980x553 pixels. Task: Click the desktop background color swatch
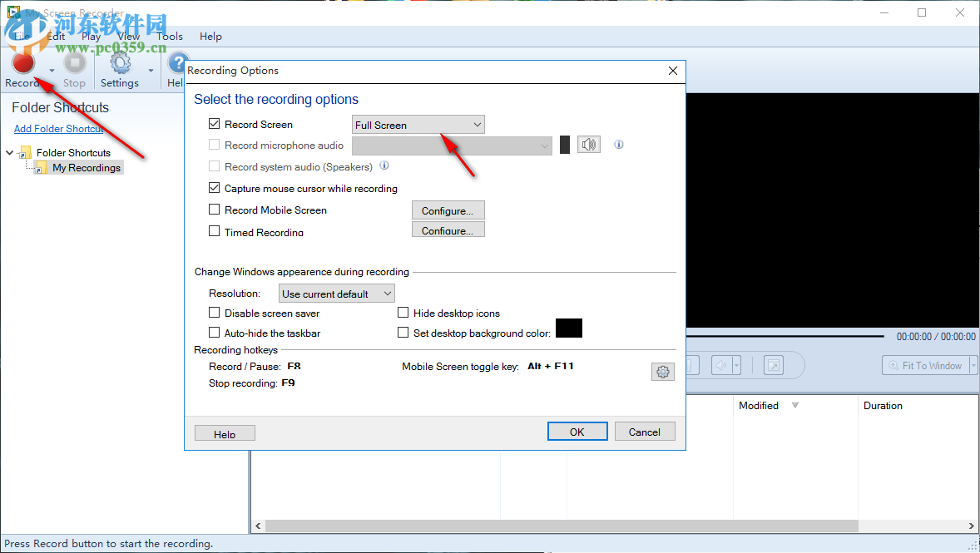[569, 328]
